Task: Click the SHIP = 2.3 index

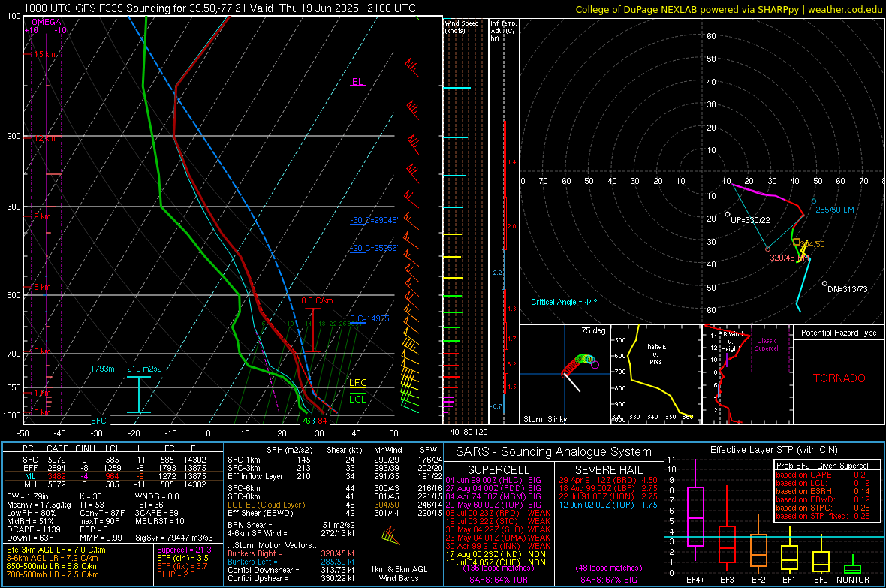Action: [176, 574]
